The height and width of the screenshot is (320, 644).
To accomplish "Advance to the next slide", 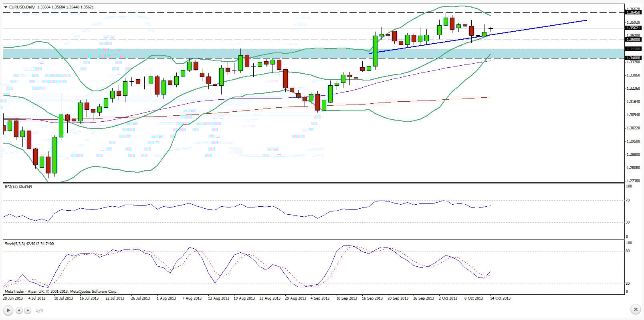I will [x=28, y=310].
